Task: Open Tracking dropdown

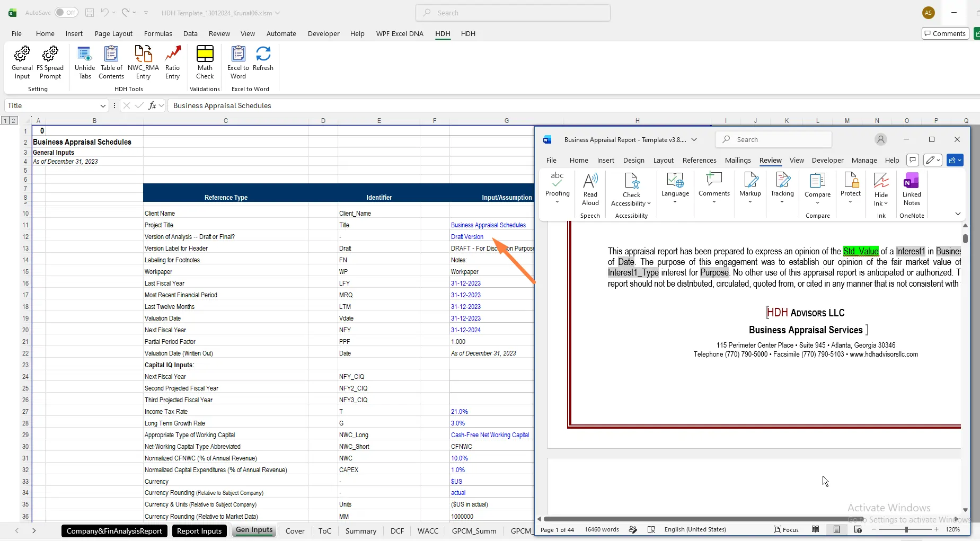Action: click(x=782, y=202)
